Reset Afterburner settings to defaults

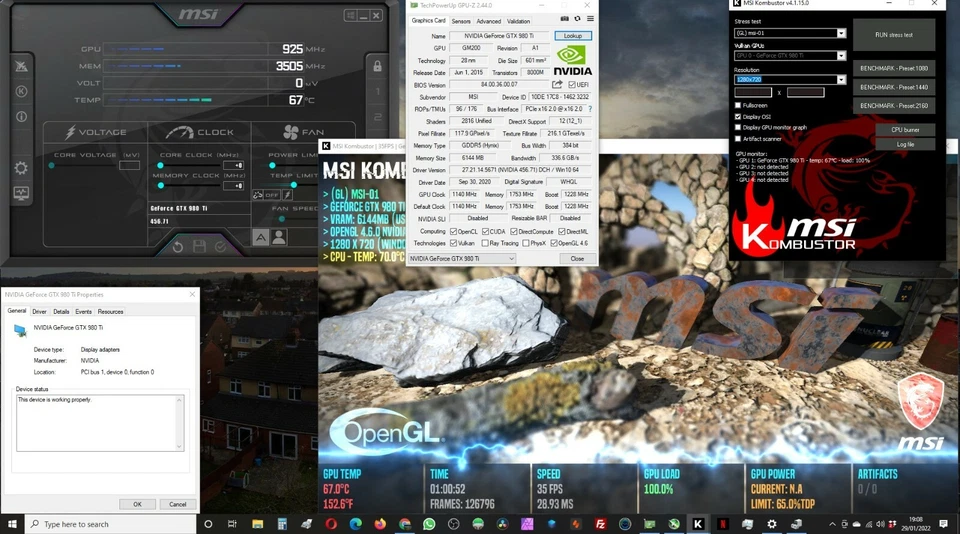click(x=178, y=247)
